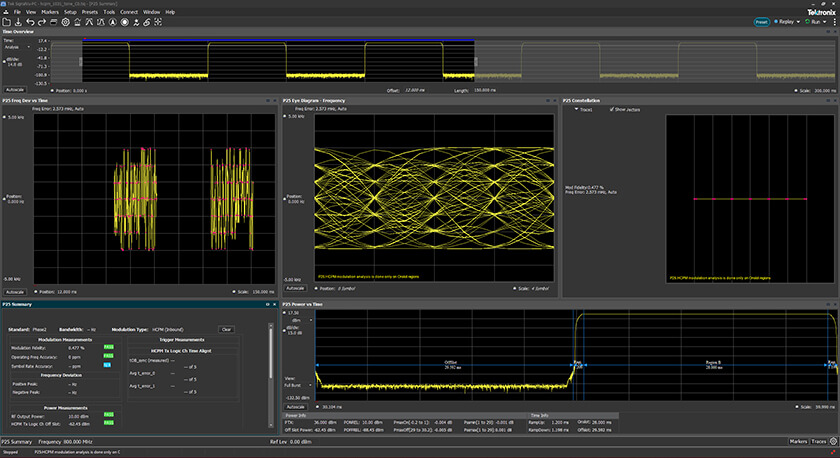Open the Full Burst view dropdown
The image size is (840, 458).
[302, 384]
